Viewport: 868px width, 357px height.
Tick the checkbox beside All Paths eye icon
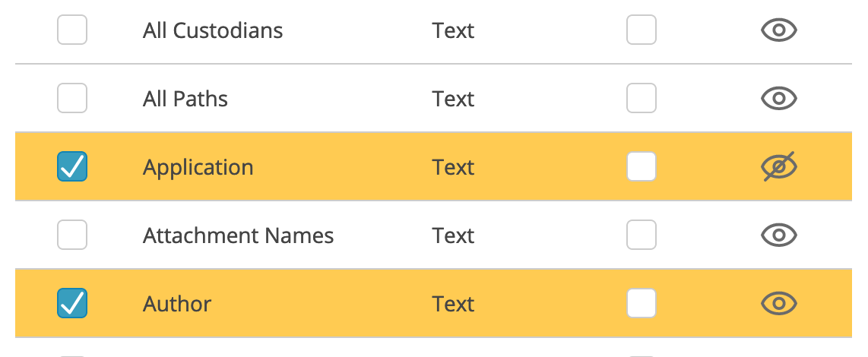tap(641, 99)
